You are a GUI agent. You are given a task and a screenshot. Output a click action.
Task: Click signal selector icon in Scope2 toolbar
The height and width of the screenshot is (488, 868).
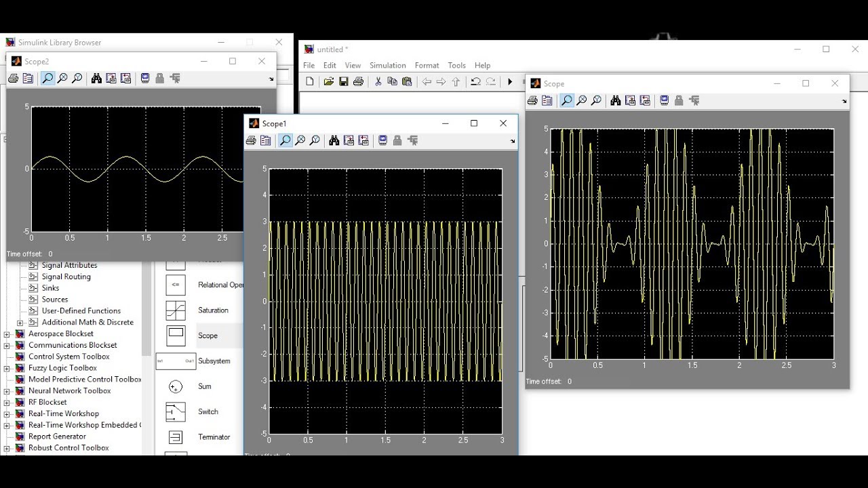[175, 79]
